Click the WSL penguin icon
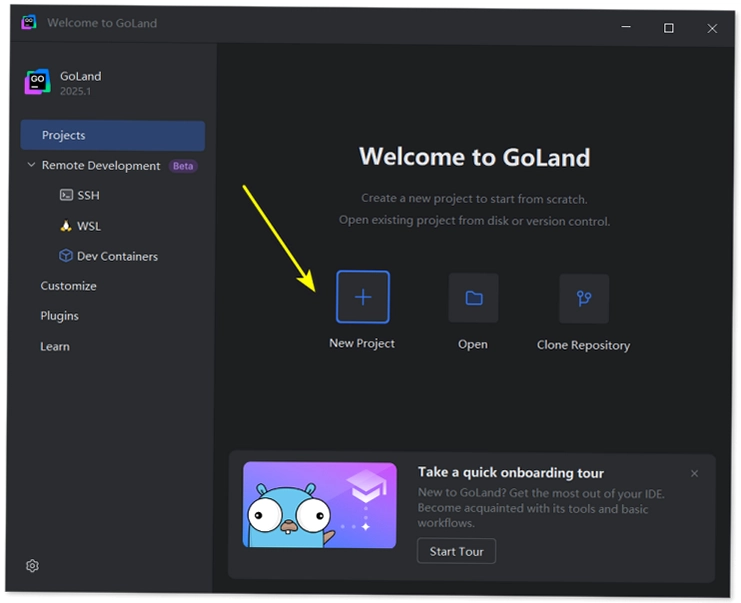Screen dimensions: 741x603 click(66, 226)
